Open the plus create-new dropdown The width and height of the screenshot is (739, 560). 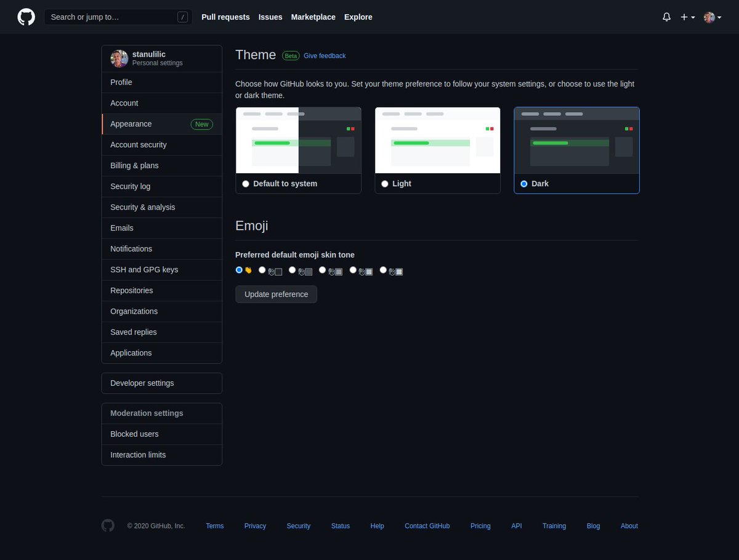(686, 17)
